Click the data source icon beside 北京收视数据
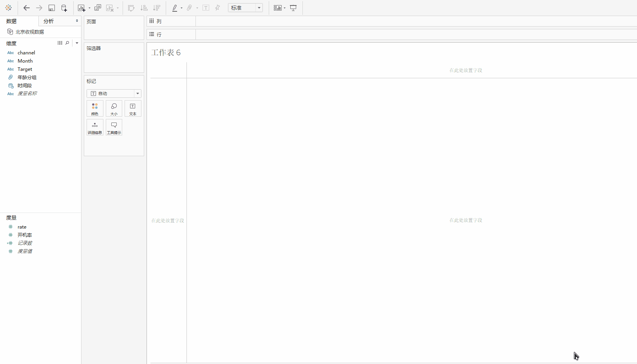 10,32
